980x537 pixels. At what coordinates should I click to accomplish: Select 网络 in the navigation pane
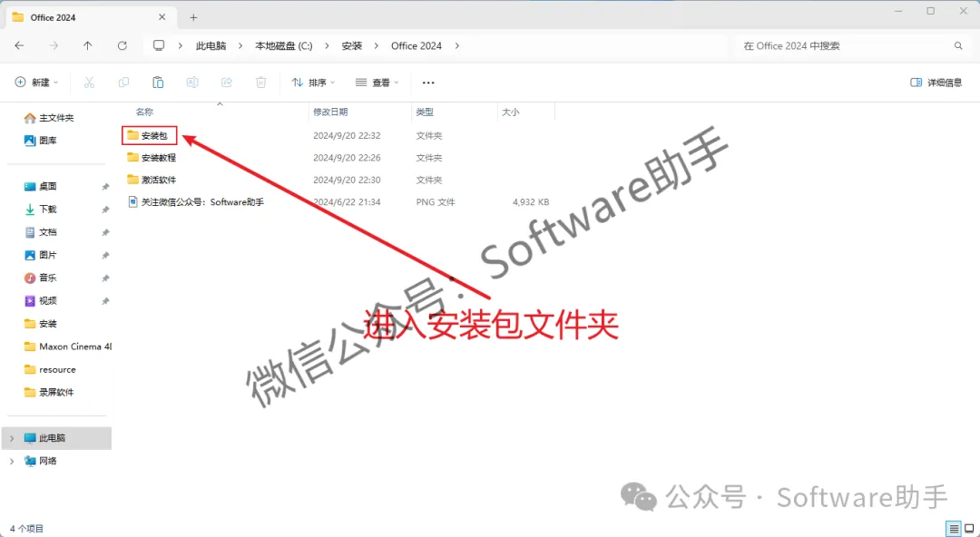pos(41,461)
